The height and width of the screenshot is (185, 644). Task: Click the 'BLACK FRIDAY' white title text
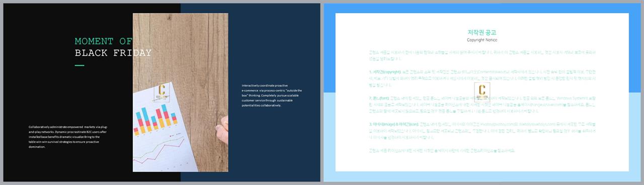pyautogui.click(x=113, y=53)
